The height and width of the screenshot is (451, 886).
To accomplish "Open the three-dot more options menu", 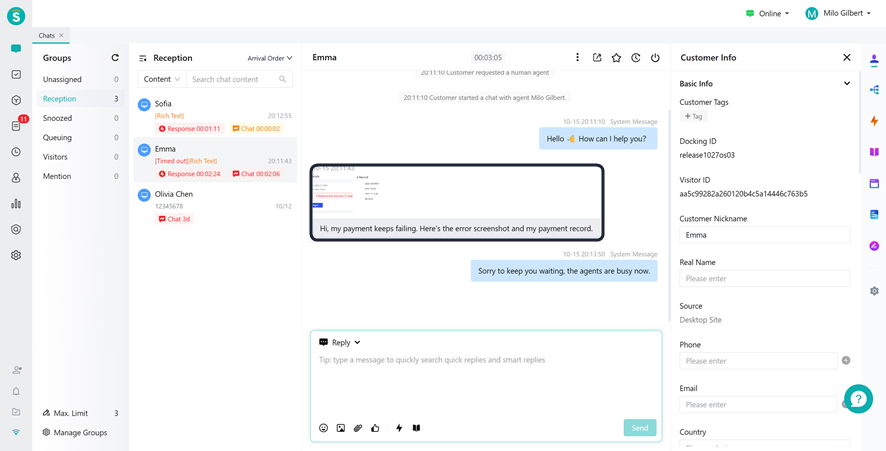I will click(x=577, y=57).
